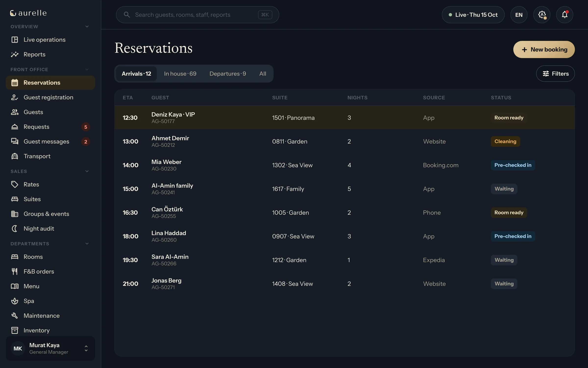Open the Rates tag icon
This screenshot has height=368, width=588.
(x=15, y=184)
